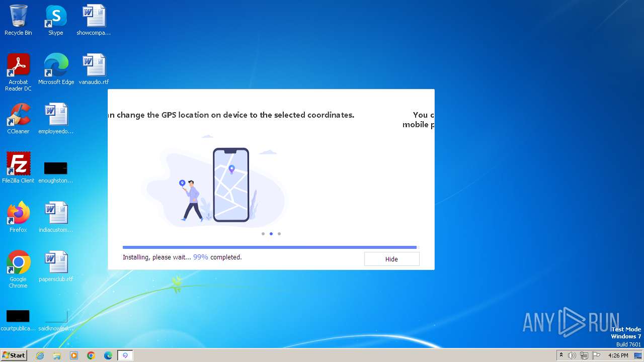The image size is (644, 362).
Task: Open saidknowled... desktop file icon
Action: tap(56, 320)
